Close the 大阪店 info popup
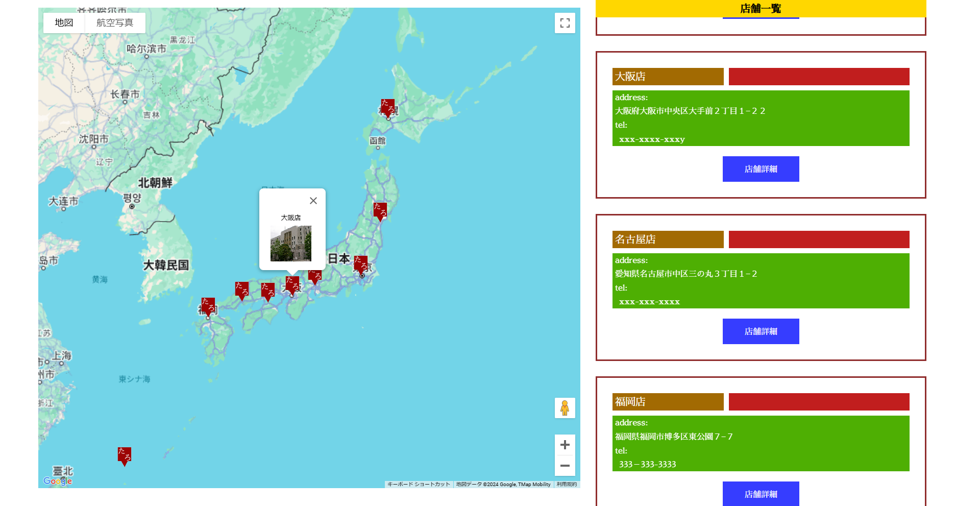Image resolution: width=980 pixels, height=506 pixels. pyautogui.click(x=313, y=201)
